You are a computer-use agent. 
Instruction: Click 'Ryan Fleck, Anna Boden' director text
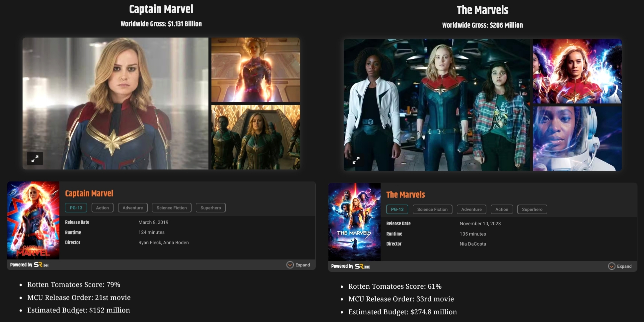coord(164,243)
